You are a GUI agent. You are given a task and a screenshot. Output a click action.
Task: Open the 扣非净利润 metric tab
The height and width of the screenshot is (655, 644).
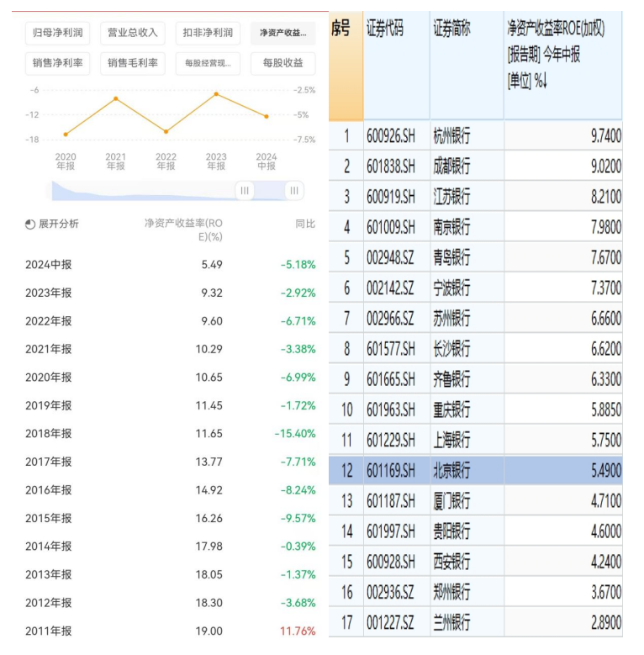[x=209, y=33]
